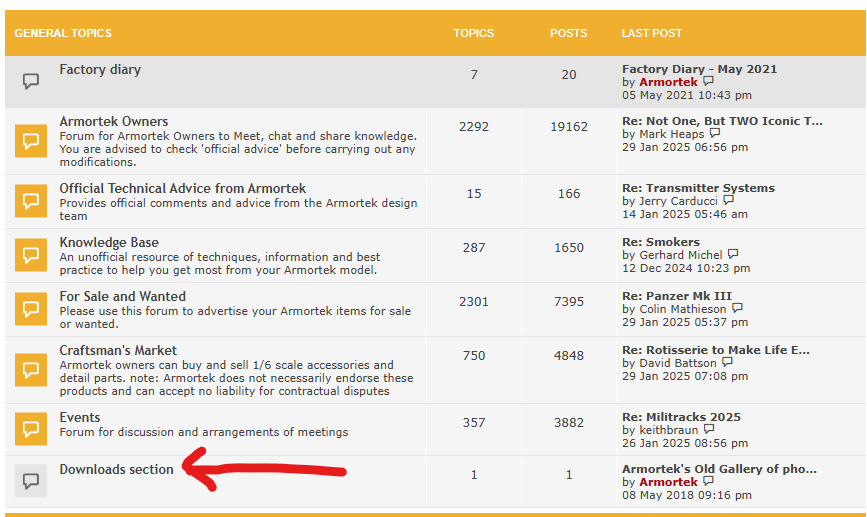Click post count 1650 for Knowledge Base
Image resolution: width=867 pixels, height=517 pixels.
tap(568, 248)
